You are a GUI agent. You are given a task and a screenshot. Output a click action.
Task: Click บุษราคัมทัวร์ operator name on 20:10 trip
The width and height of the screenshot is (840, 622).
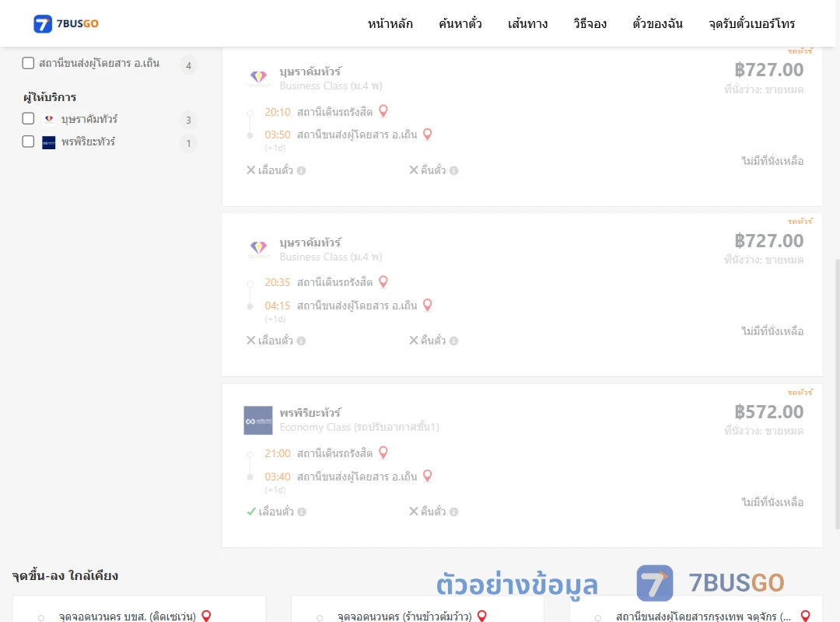coord(310,72)
